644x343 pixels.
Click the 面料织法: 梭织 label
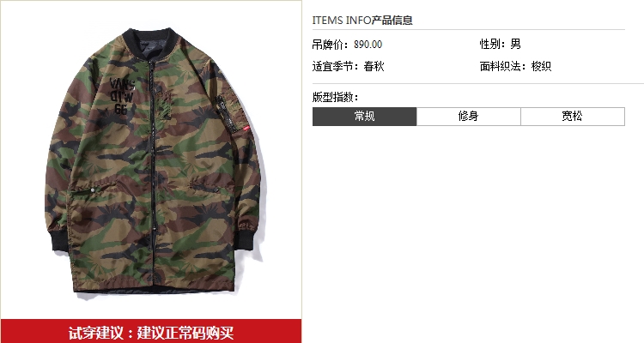(515, 66)
